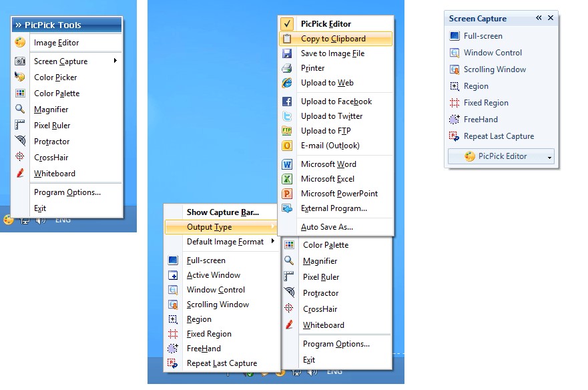Viewport: 588px width, 390px height.
Task: Select E-mail (Outlook) output option
Action: 330,146
